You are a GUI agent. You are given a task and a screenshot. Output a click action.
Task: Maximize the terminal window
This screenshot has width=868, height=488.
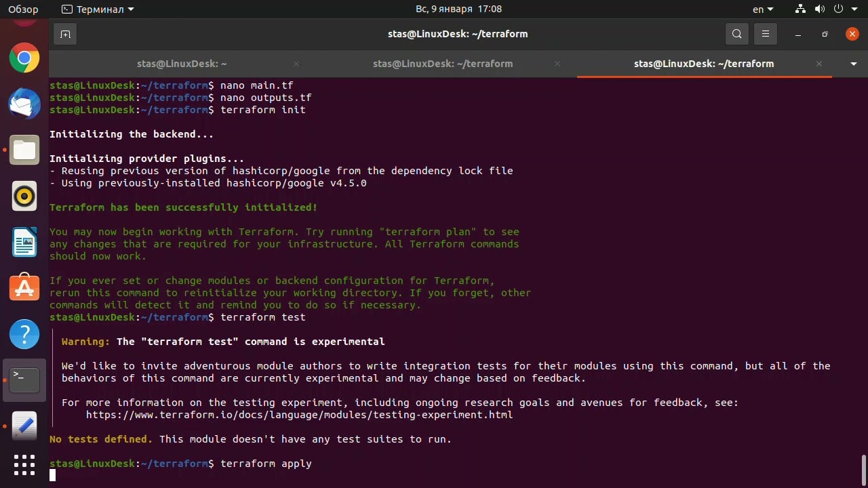coord(825,34)
